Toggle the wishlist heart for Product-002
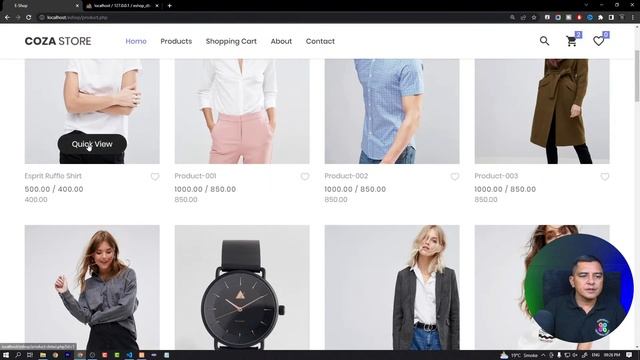The width and height of the screenshot is (640, 360). pos(455,177)
